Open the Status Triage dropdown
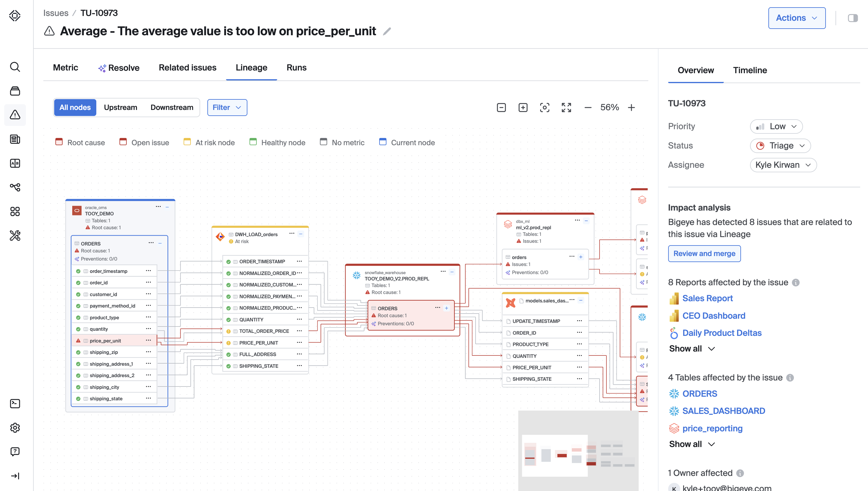The height and width of the screenshot is (491, 868). tap(780, 146)
